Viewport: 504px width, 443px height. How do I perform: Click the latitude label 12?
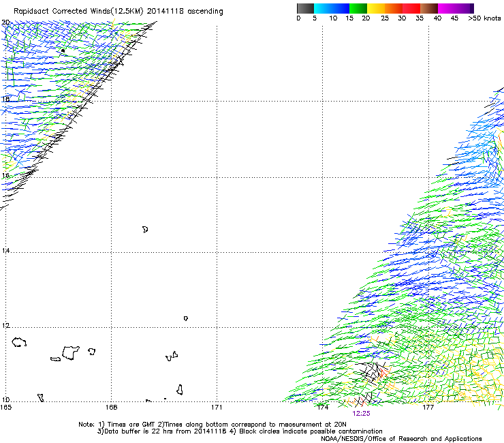coord(5,326)
